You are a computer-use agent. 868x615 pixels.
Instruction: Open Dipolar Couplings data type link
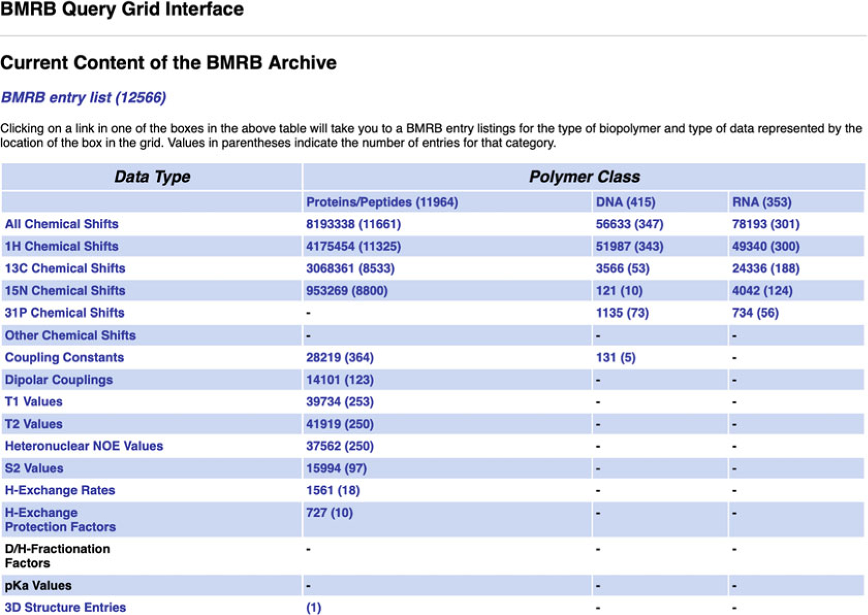[x=59, y=380]
